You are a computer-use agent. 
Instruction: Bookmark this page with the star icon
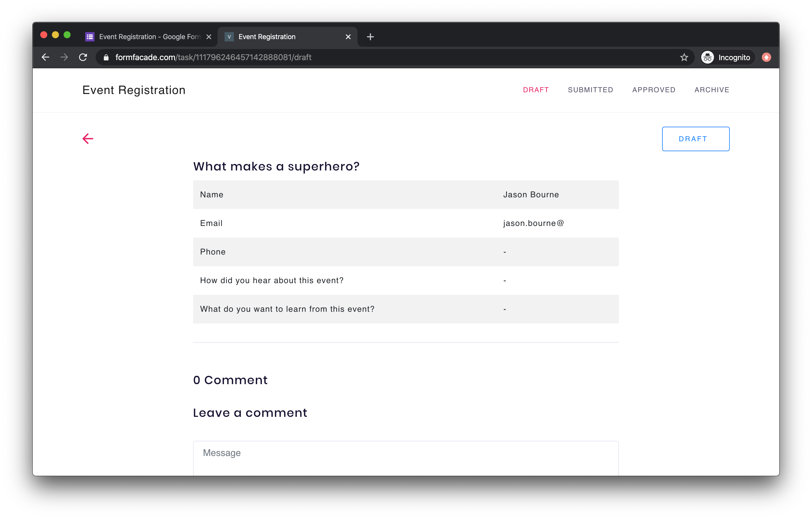click(684, 57)
